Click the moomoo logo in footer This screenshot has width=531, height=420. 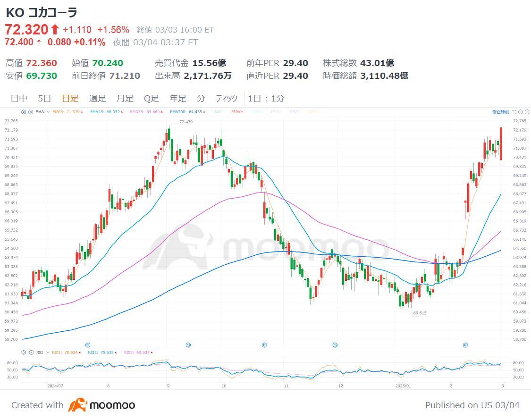(101, 405)
